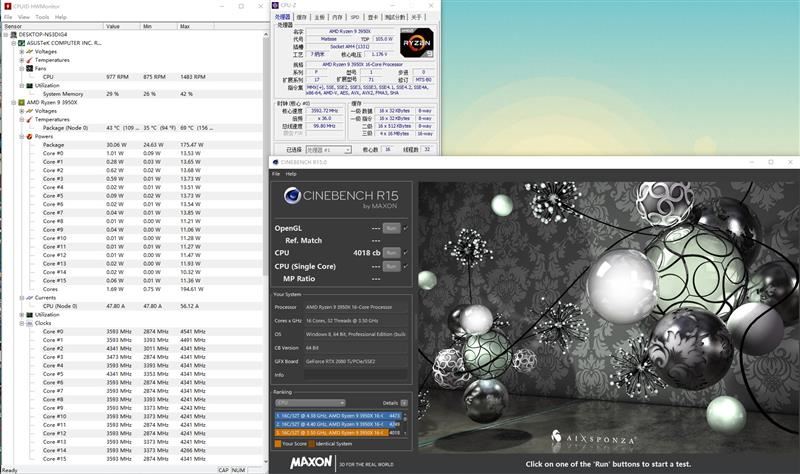Click the Identical System color swatch
Image resolution: width=800 pixels, height=474 pixels.
311,444
